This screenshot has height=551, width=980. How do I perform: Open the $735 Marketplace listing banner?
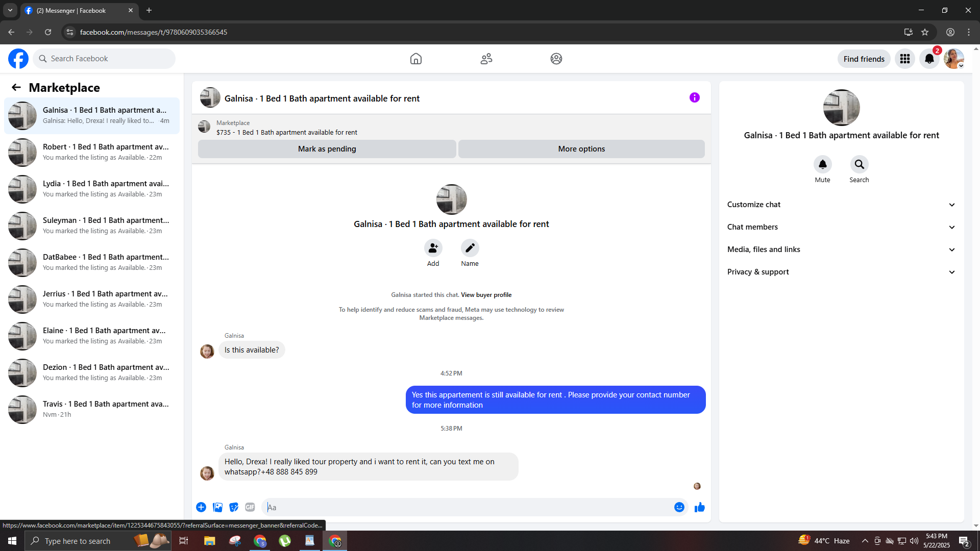451,127
